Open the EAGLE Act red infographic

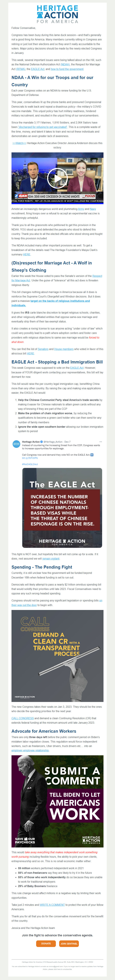[x=62, y=507]
